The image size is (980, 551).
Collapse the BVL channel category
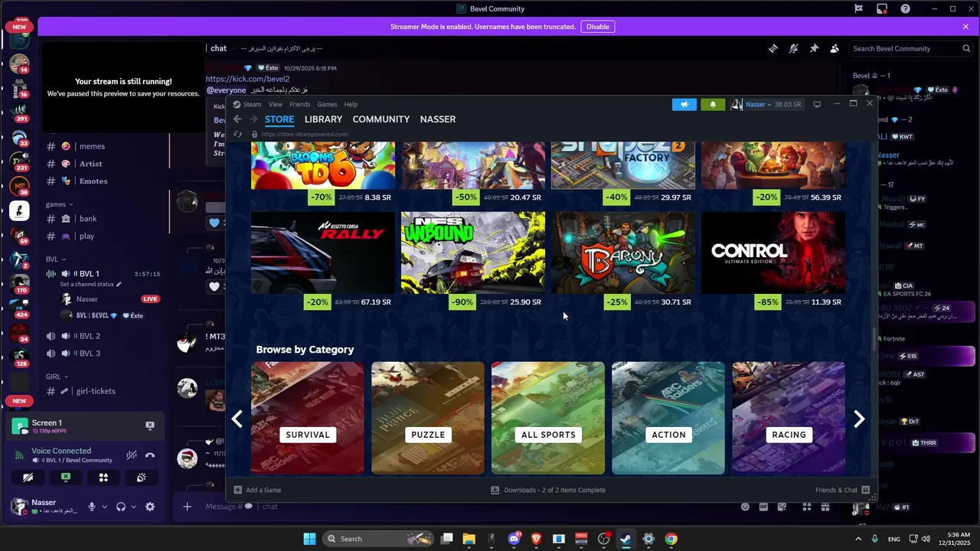[x=56, y=259]
